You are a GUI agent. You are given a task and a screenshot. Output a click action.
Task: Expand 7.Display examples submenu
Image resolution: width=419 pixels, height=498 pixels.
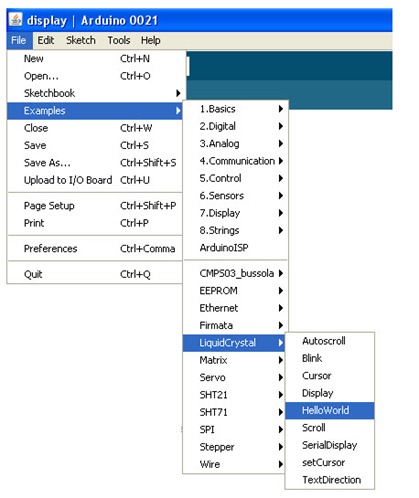[x=235, y=213]
